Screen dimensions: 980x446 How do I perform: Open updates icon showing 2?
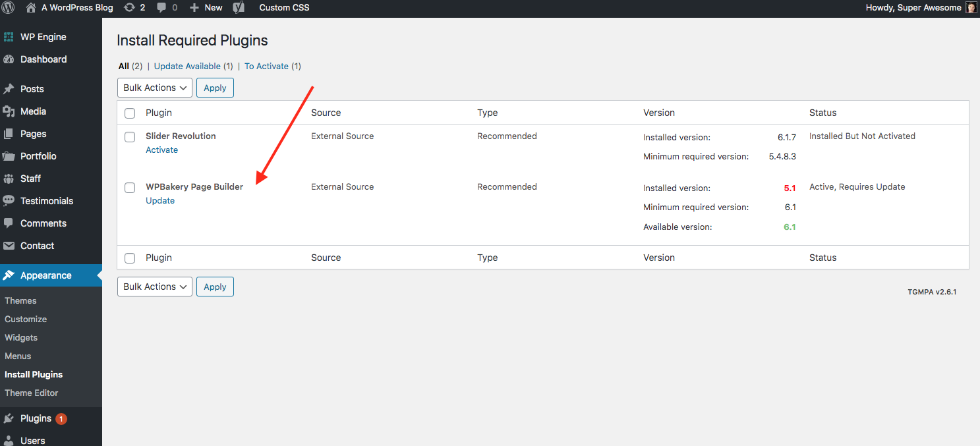click(x=129, y=8)
